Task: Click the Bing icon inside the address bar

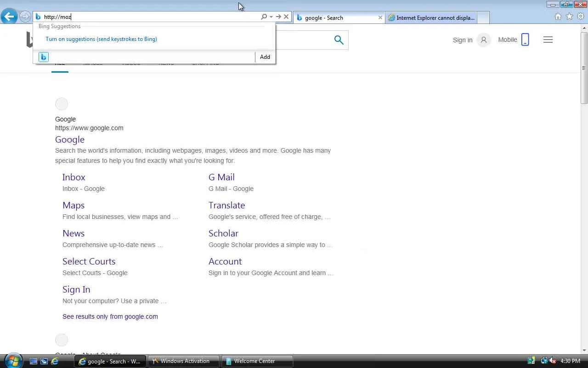Action: (x=38, y=17)
